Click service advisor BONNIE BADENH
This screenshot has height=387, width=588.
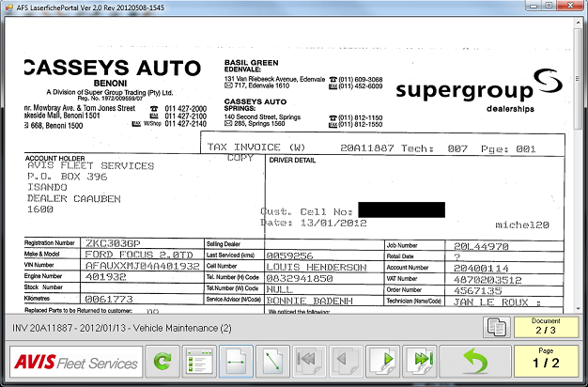click(309, 301)
